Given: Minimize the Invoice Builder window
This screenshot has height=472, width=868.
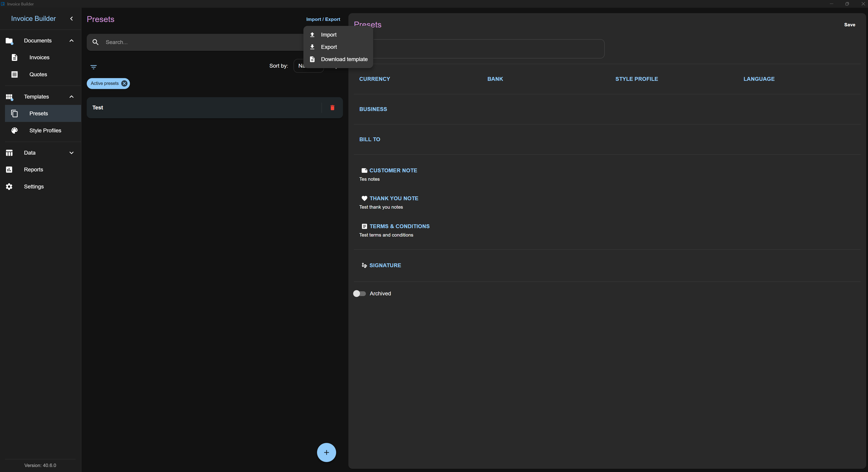Looking at the screenshot, I should [x=831, y=4].
